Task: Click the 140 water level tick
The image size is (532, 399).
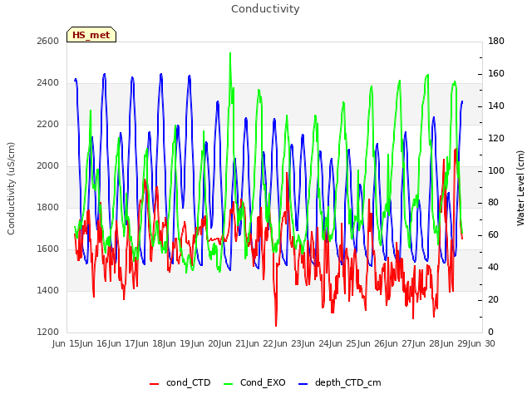Action: point(496,106)
